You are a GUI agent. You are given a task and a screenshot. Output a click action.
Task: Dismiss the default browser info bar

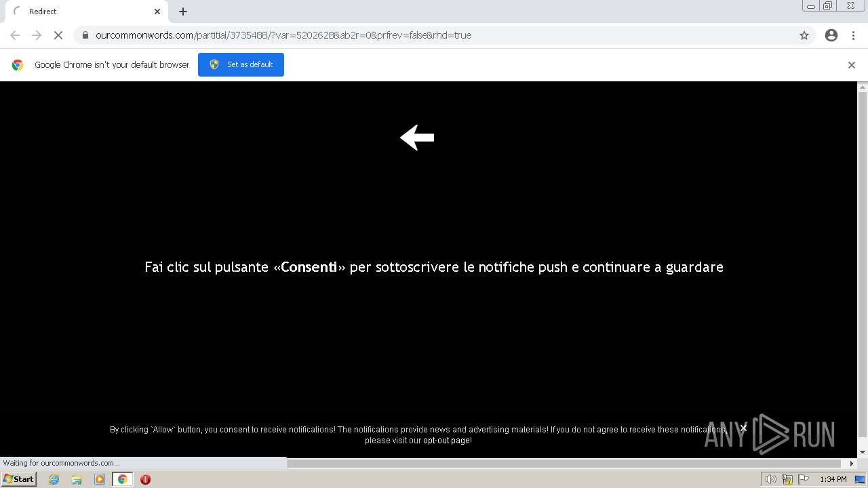coord(852,65)
